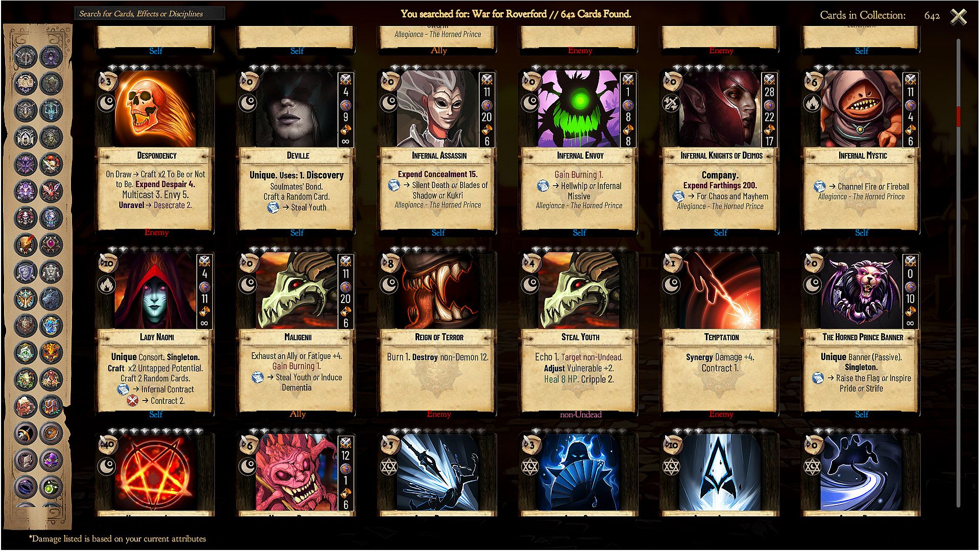Open the Deville card

coord(297,151)
